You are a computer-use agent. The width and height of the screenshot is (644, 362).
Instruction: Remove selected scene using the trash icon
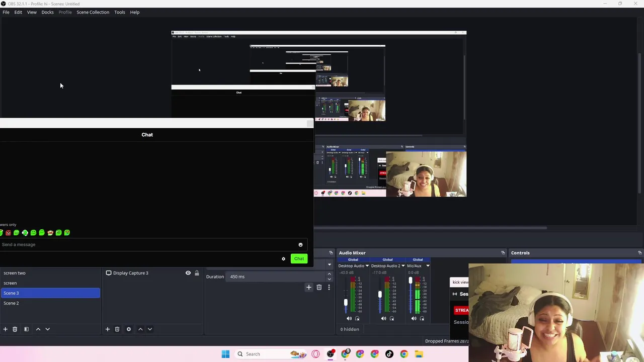[x=15, y=329]
